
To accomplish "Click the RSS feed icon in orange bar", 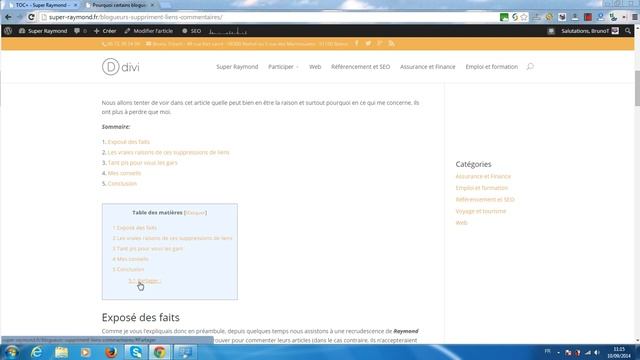I will coord(392,43).
